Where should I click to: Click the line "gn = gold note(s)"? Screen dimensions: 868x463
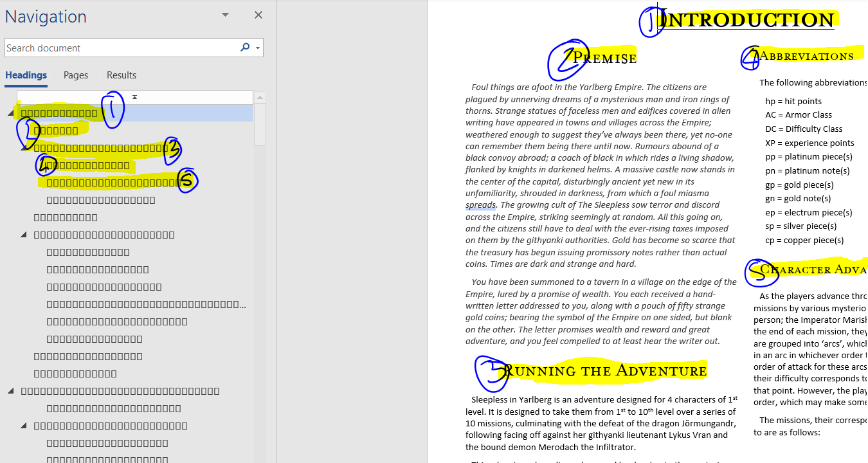[x=798, y=199]
